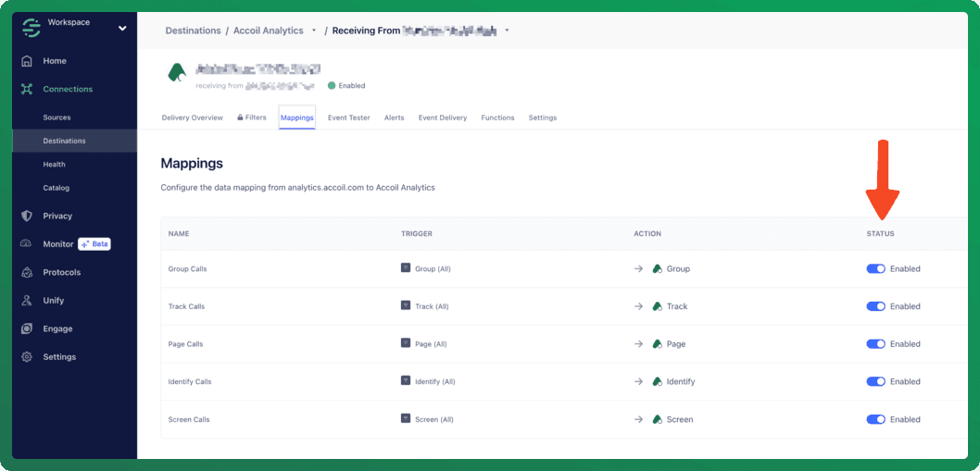This screenshot has width=980, height=471.
Task: Open the Receiving From source dropdown arrow
Action: pos(507,31)
